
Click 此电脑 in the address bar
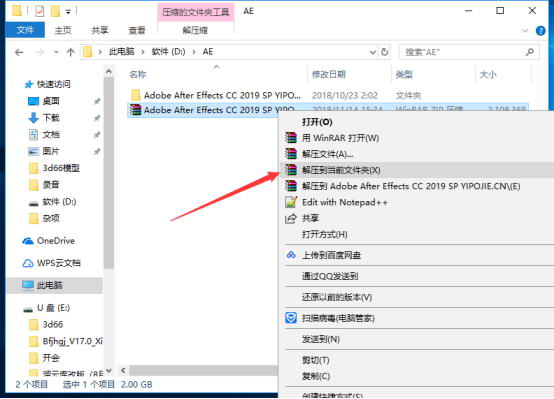point(122,52)
